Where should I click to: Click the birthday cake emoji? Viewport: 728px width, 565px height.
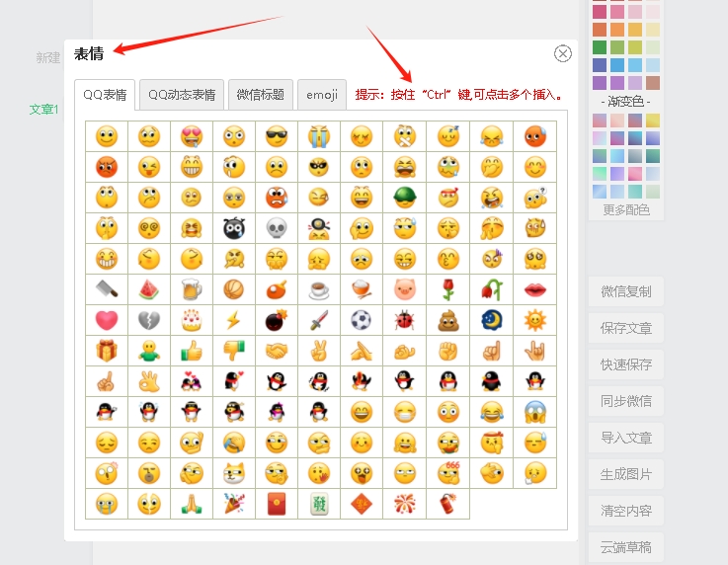(192, 320)
